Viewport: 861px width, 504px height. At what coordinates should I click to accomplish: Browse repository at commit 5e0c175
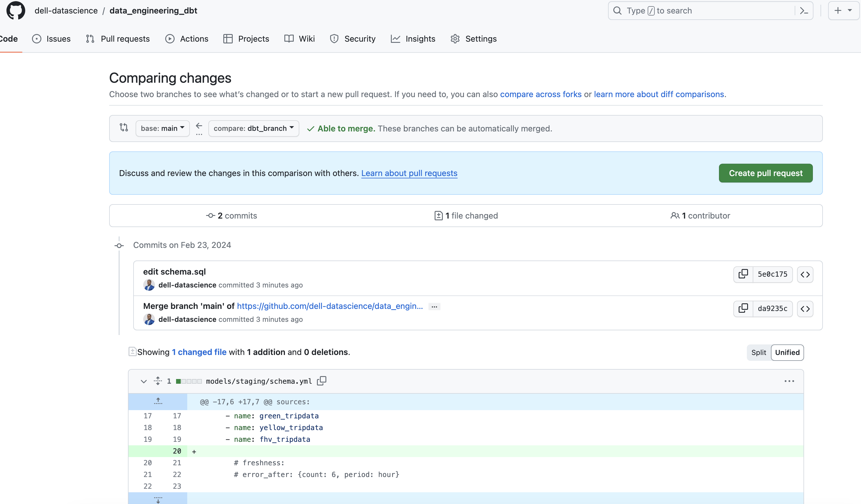805,275
